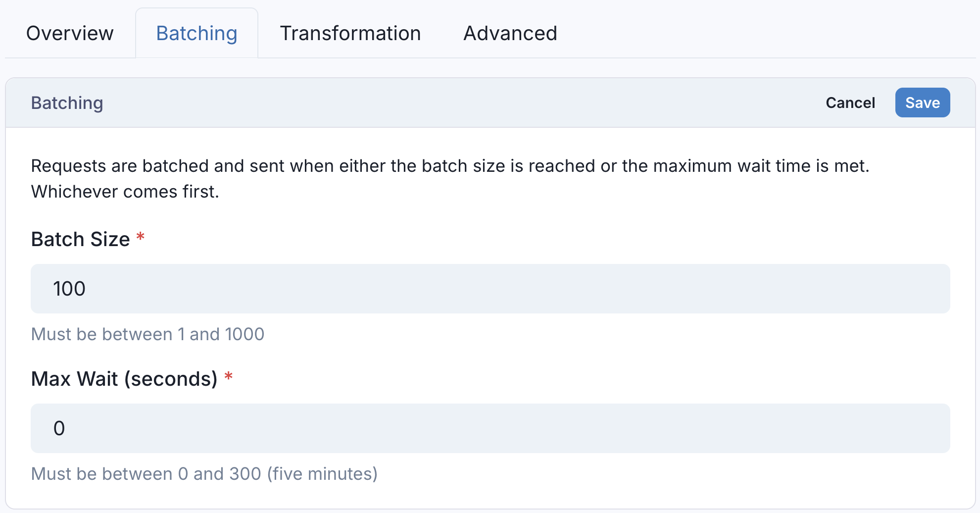Screen dimensions: 980x513
Task: Click the red asterisk beside Batch Size
Action: click(x=141, y=237)
